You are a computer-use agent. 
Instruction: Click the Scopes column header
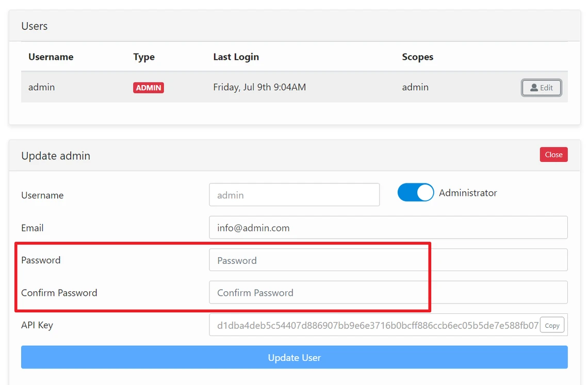(417, 57)
